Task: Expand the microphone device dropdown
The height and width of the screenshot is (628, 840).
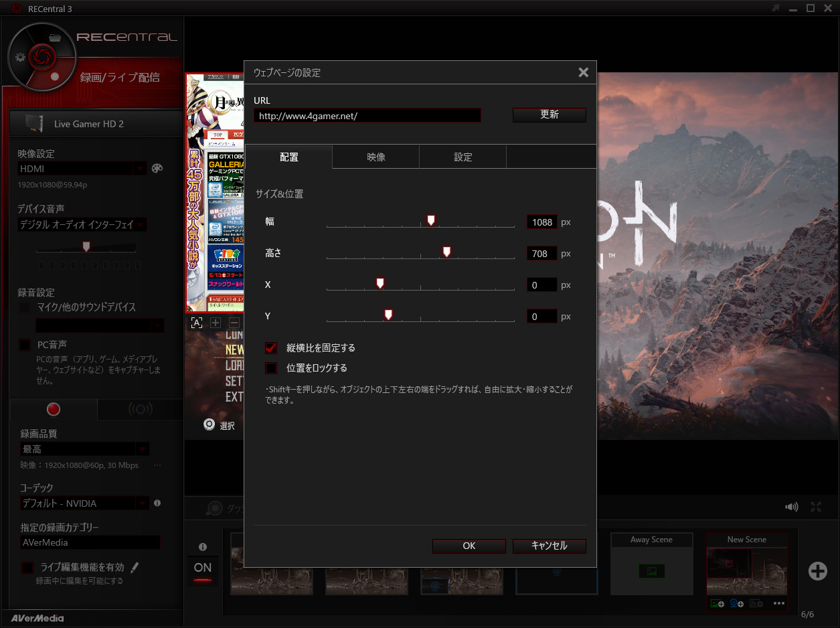Action: pos(157,325)
